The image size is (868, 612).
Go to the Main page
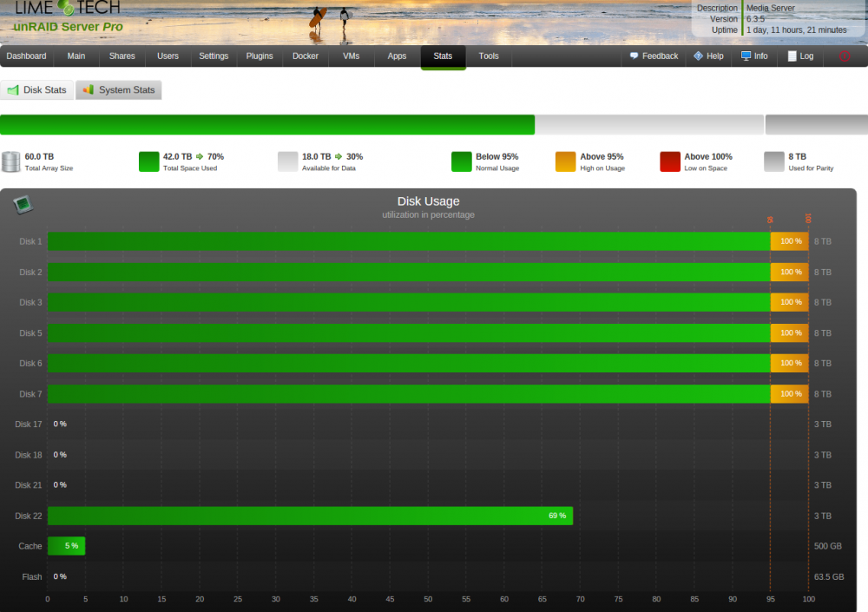76,56
